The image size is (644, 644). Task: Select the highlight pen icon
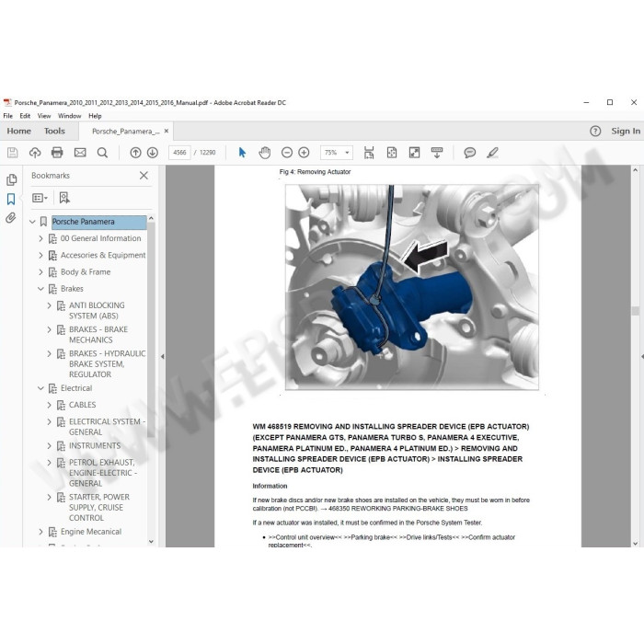(492, 153)
